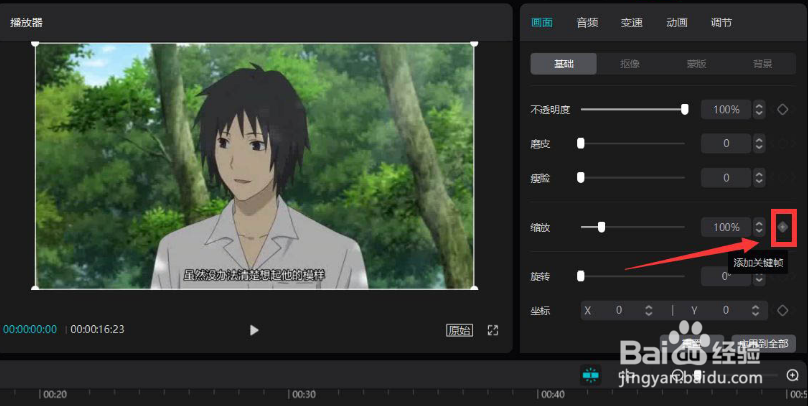808x406 pixels.
Task: Click the 缩放 value stepper arrows
Action: [x=759, y=227]
